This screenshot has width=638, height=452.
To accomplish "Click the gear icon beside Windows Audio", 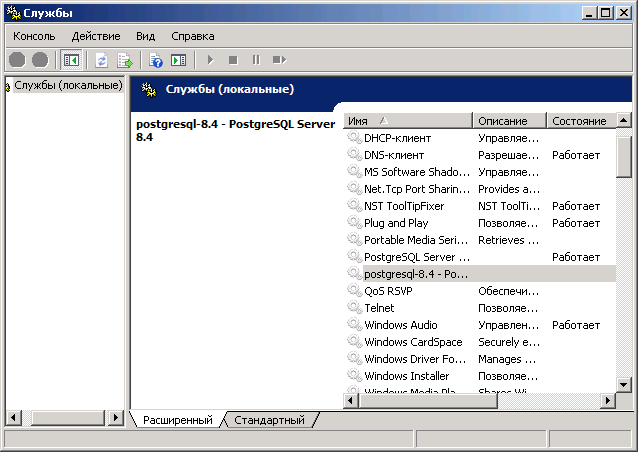I will click(354, 325).
